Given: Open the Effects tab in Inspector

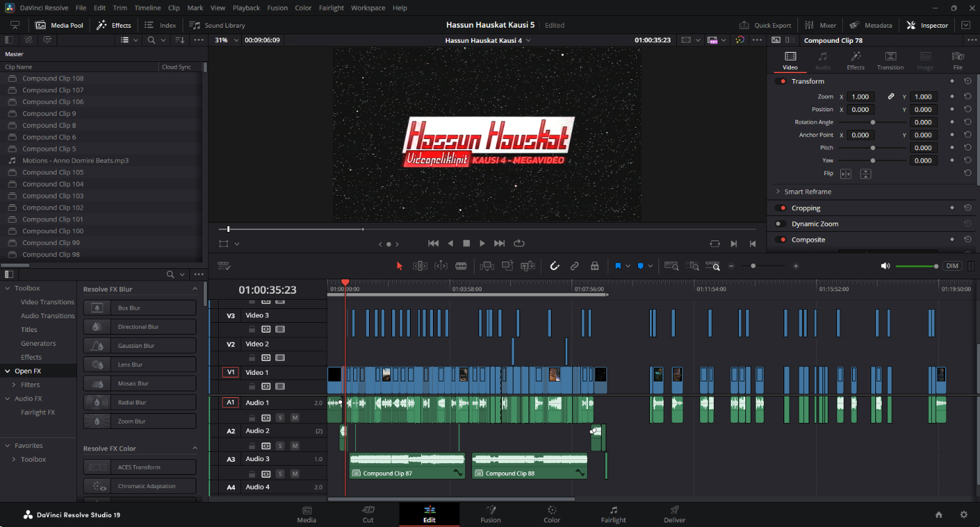Looking at the screenshot, I should click(855, 61).
